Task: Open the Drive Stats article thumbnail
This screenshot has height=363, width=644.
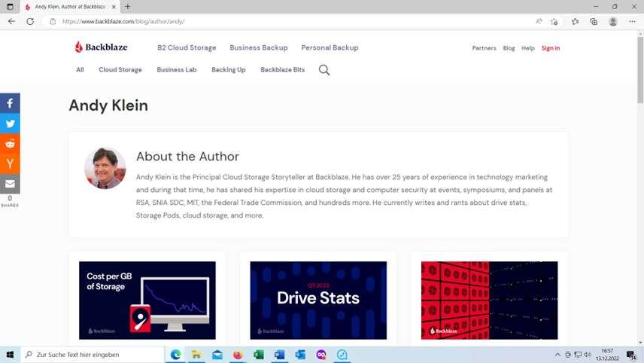Action: click(x=318, y=300)
